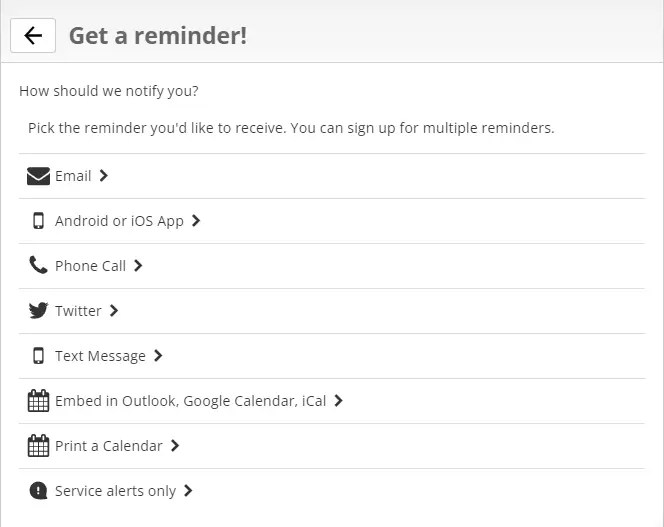Click the Twitter bird icon
The height and width of the screenshot is (527, 664).
point(38,311)
